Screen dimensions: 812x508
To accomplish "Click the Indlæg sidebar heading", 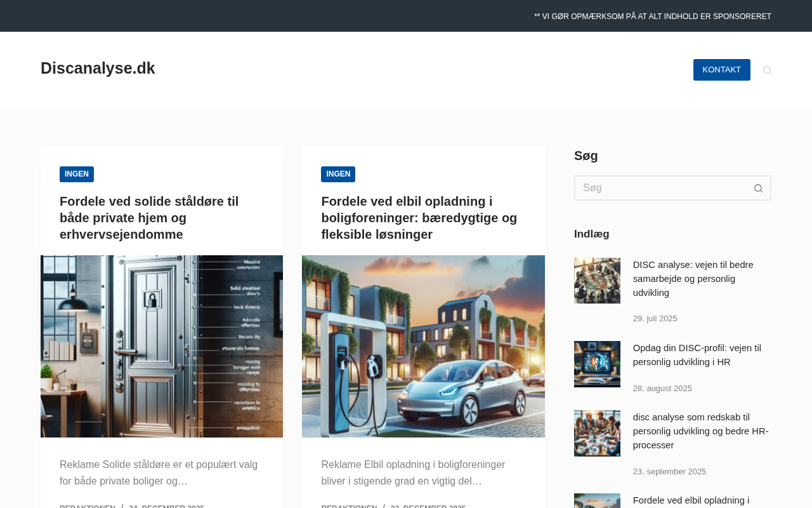I will [592, 234].
